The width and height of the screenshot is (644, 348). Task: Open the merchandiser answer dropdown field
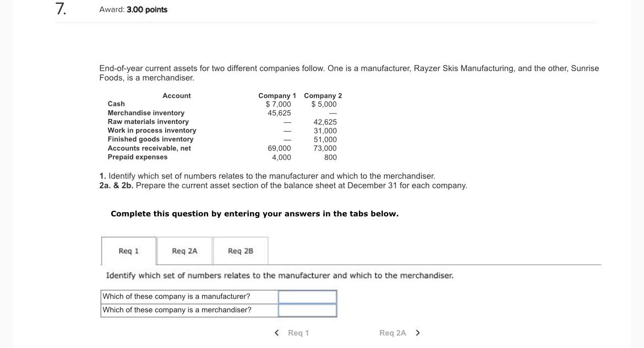click(x=307, y=311)
